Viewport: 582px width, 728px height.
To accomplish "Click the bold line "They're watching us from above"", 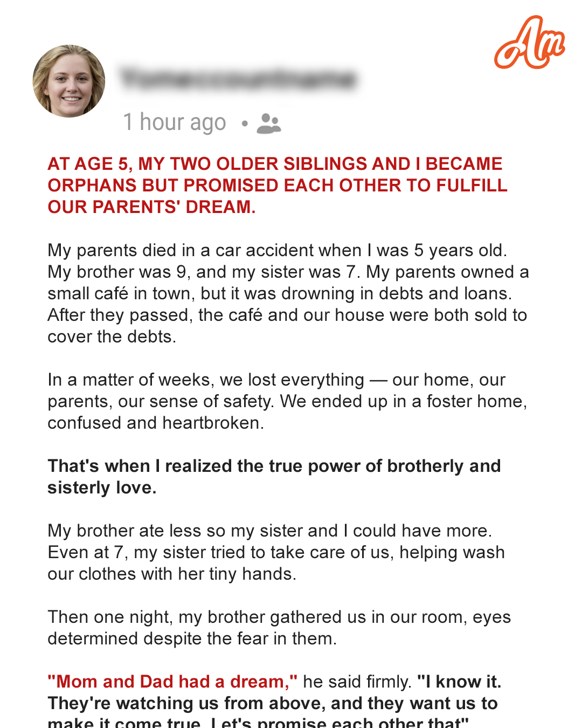I will (x=273, y=703).
